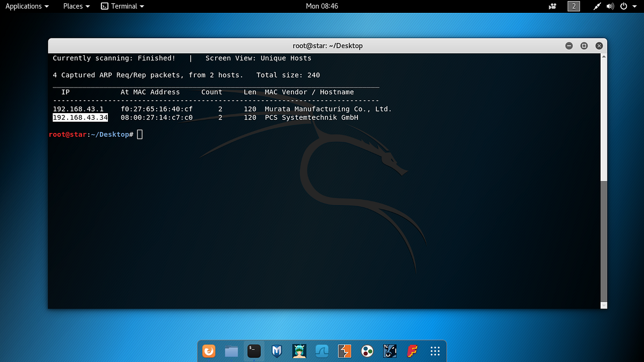Show all applications grid in dock

[x=435, y=351]
